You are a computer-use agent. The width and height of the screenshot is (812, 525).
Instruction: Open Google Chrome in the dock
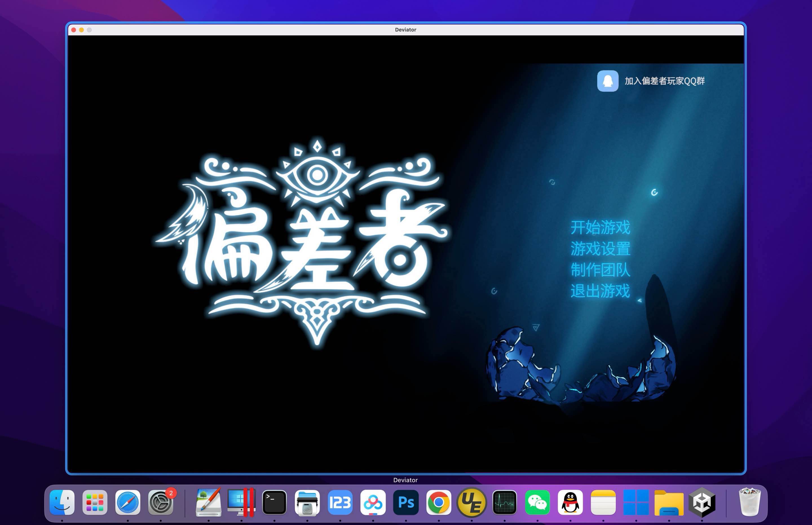[x=439, y=502]
